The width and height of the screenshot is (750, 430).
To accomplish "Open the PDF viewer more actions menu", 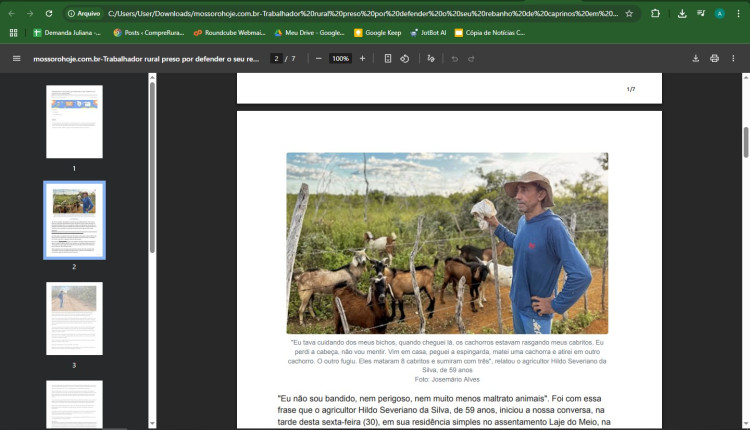I will click(734, 59).
